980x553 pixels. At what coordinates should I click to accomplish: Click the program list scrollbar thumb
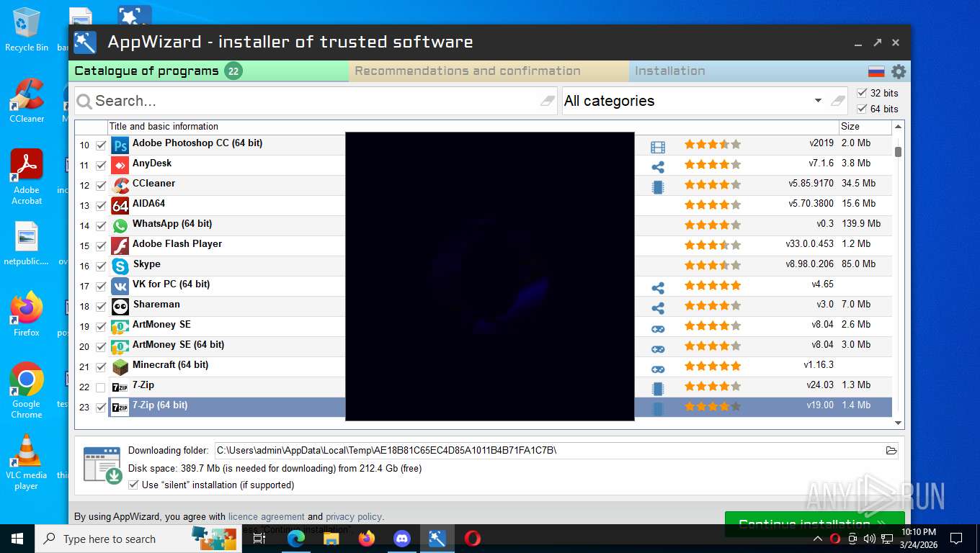[x=898, y=151]
